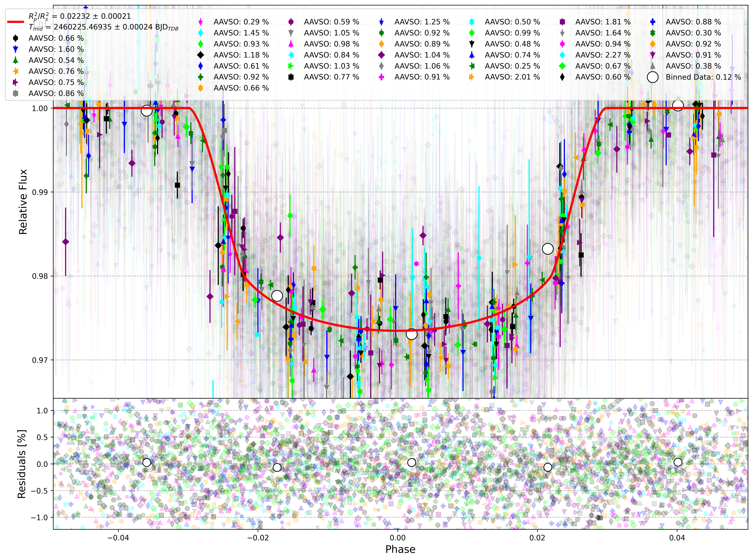Select legend entry AAVSO: 0.30 %
The image size is (753, 560).
[693, 33]
